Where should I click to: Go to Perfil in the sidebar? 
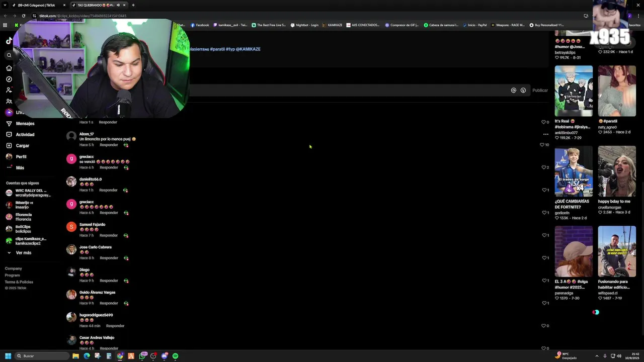[16, 156]
